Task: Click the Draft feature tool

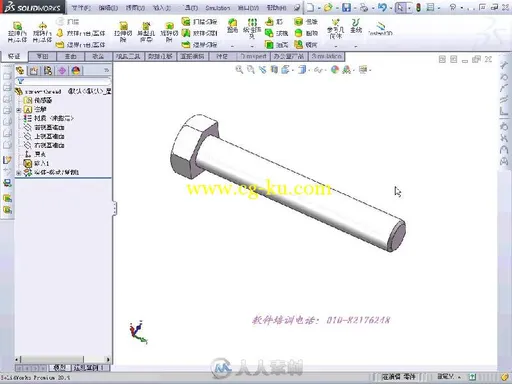Action: pyautogui.click(x=276, y=33)
